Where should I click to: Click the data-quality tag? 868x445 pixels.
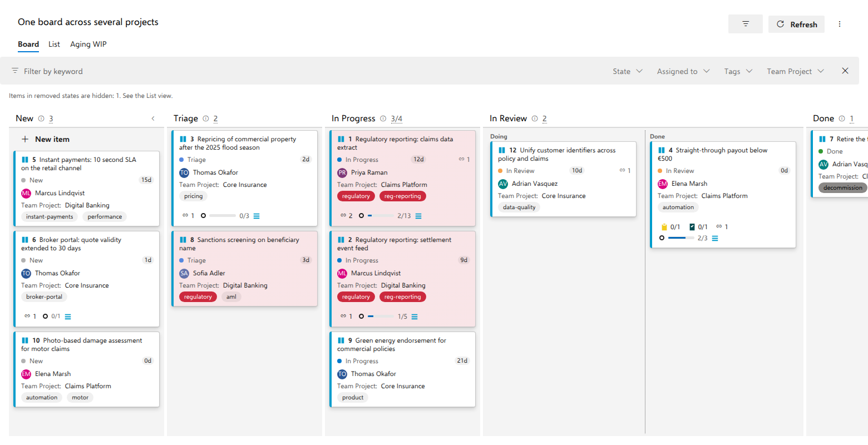[x=519, y=207]
